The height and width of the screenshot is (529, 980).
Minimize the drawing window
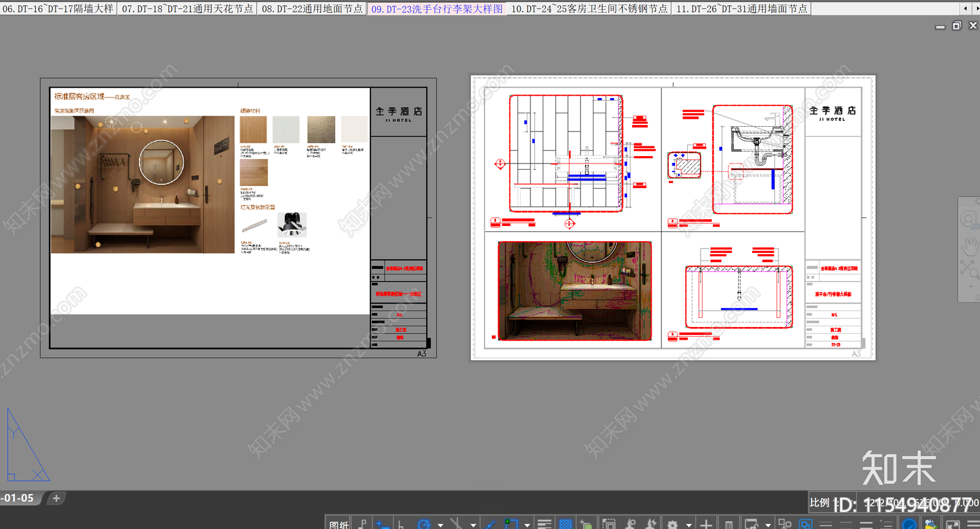coord(940,26)
